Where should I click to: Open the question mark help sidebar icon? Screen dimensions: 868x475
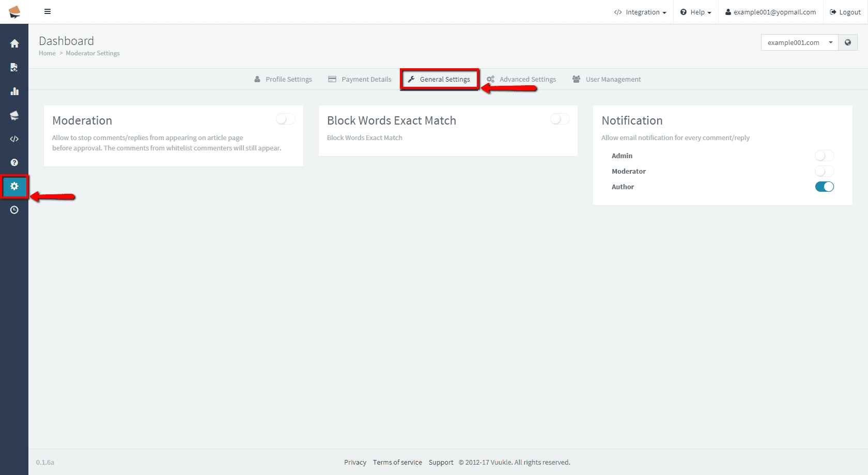point(14,162)
